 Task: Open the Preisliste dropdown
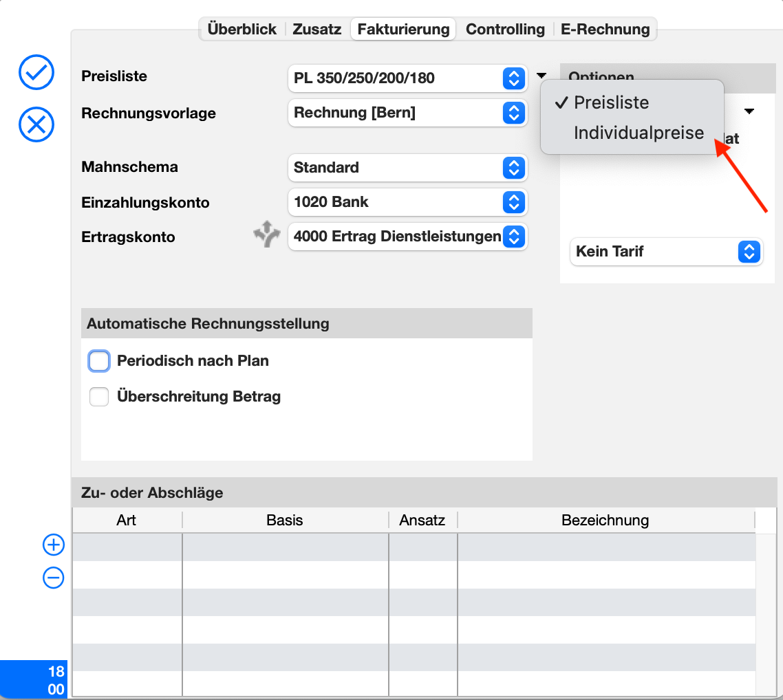click(407, 78)
